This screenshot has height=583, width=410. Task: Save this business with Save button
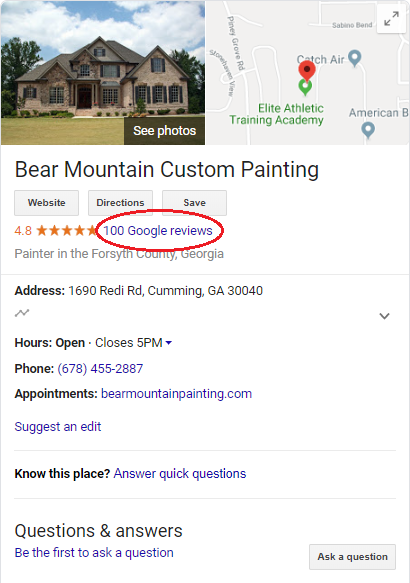click(194, 203)
